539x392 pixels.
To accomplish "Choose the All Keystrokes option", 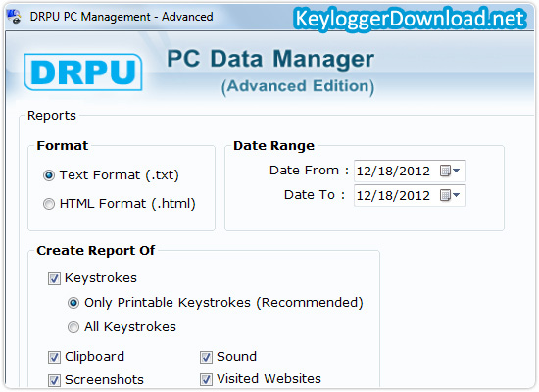I will click(73, 327).
